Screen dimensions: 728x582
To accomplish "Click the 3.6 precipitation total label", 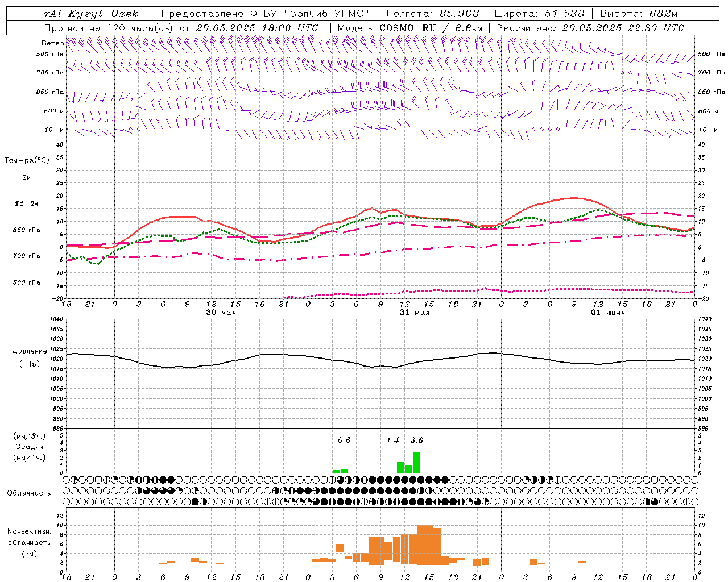I will [416, 440].
